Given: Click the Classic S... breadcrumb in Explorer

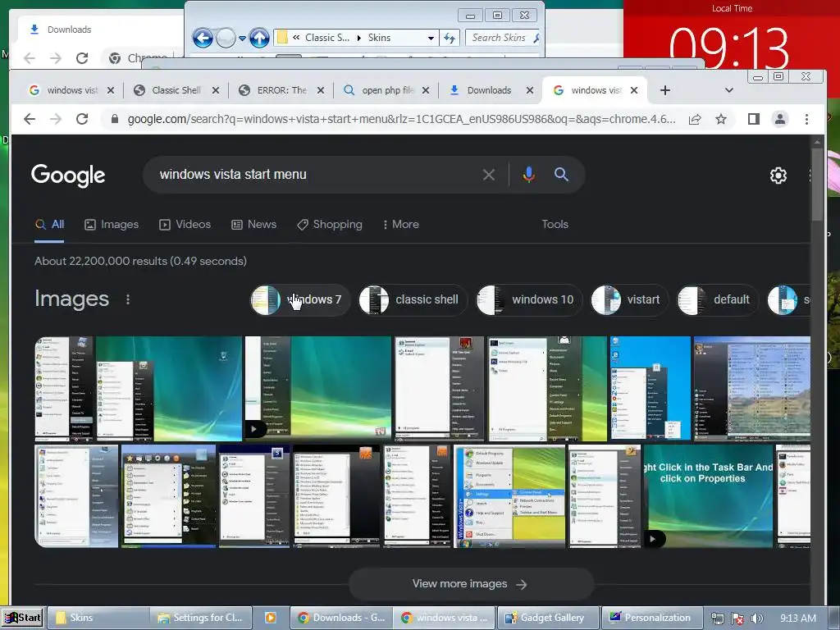Looking at the screenshot, I should click(x=326, y=38).
